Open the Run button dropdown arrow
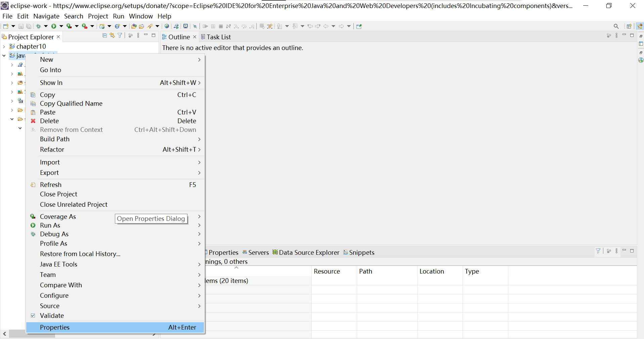Screen dimensions: 644x339 (61, 26)
